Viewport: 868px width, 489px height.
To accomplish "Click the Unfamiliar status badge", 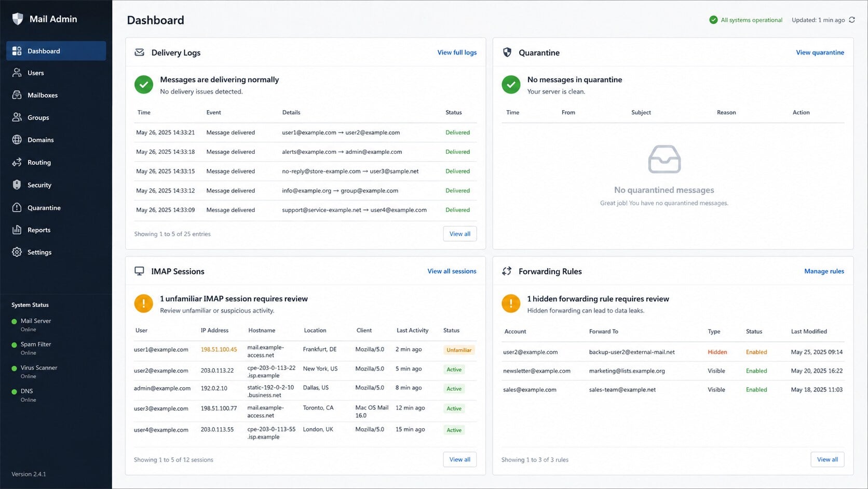I will pos(459,350).
